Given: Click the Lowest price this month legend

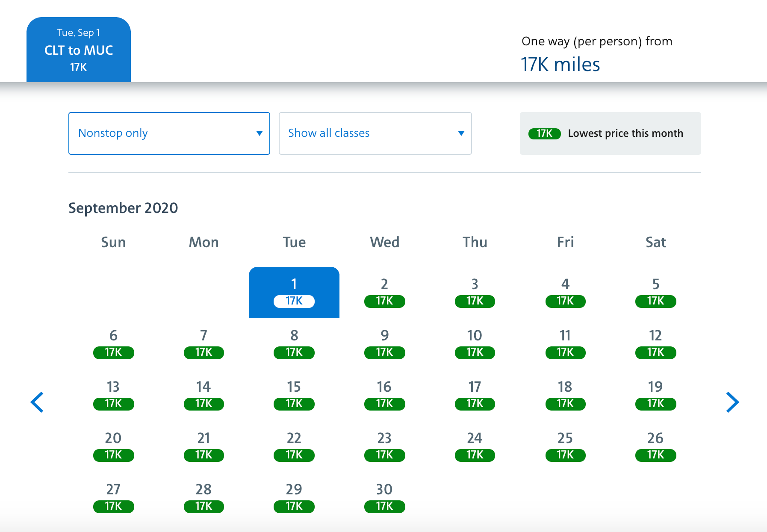Looking at the screenshot, I should coord(610,133).
